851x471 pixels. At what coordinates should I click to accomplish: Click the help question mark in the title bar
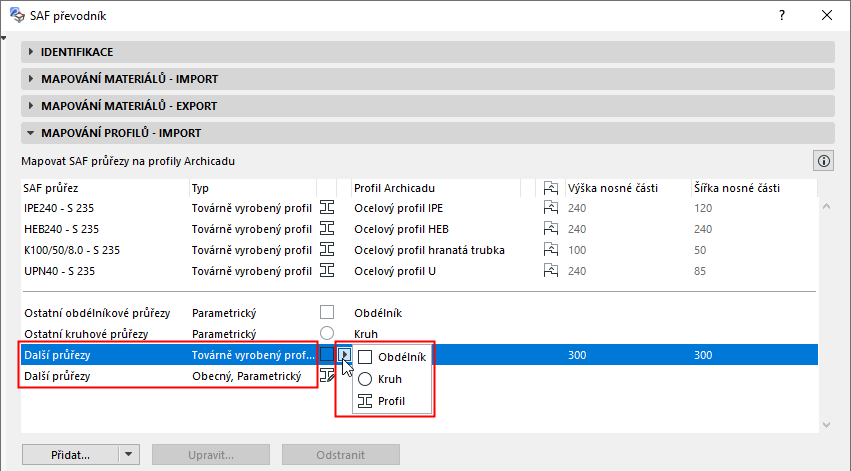pyautogui.click(x=781, y=15)
